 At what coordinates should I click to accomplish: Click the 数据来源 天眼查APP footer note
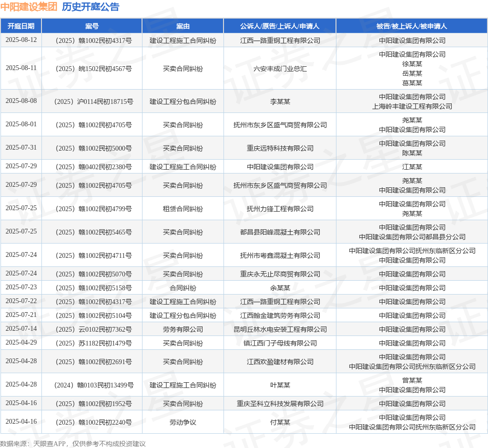tap(73, 444)
